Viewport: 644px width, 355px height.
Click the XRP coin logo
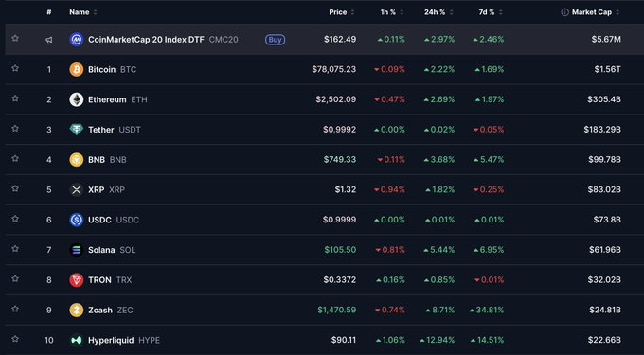[x=77, y=189]
